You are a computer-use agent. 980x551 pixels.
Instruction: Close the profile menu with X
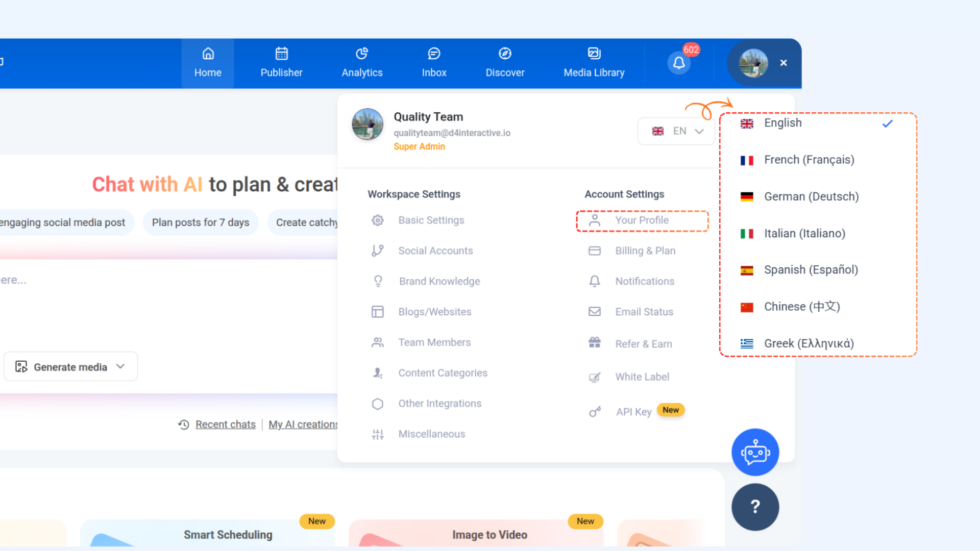pos(783,63)
